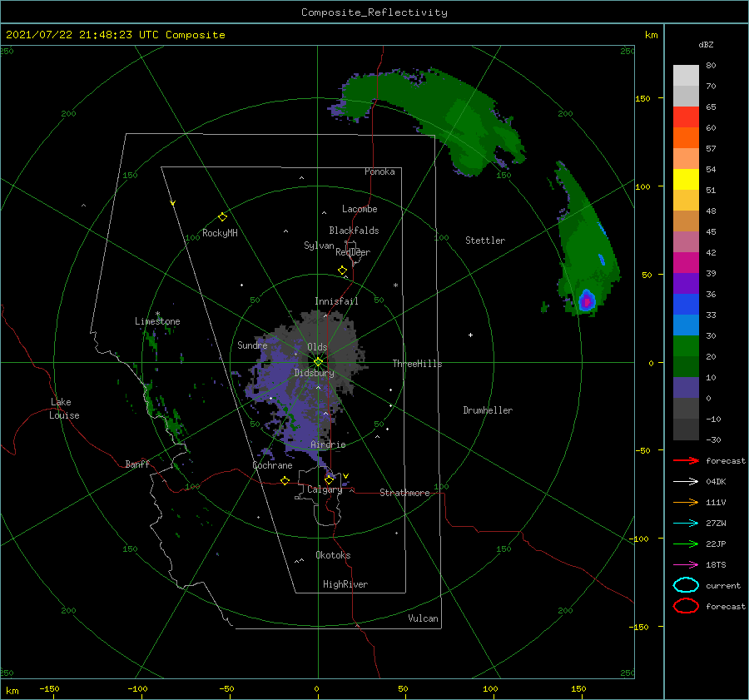Image resolution: width=749 pixels, height=700 pixels.
Task: Click the yellow diamond marker beside RockyMH
Action: coord(222,217)
